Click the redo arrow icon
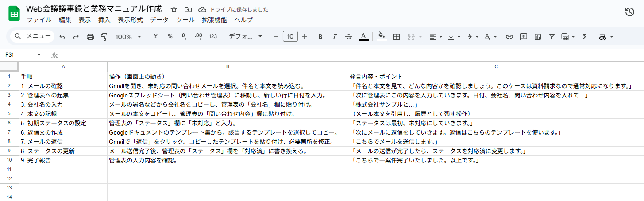 [x=76, y=37]
